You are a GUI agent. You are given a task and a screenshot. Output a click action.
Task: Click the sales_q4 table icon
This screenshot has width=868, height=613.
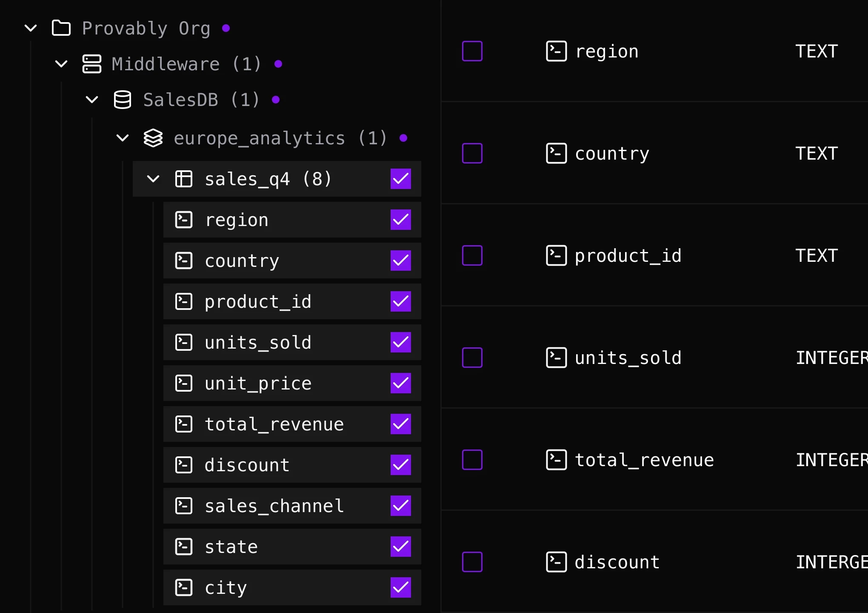point(184,179)
